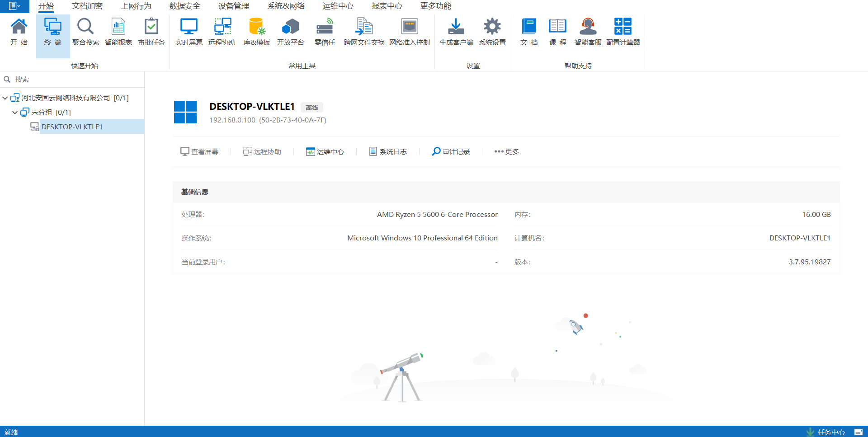Select DESKTOP-VLKTLE1 in the device tree
This screenshot has width=868, height=437.
72,127
